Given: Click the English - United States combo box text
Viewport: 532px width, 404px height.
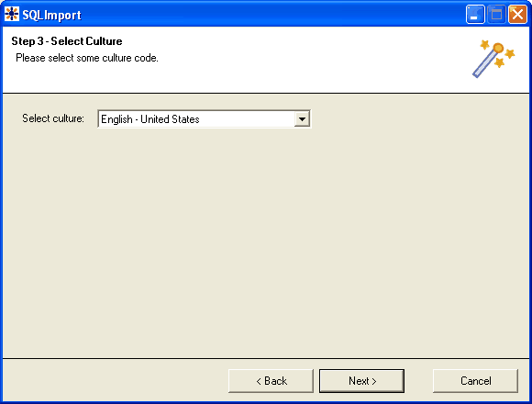Looking at the screenshot, I should (150, 119).
